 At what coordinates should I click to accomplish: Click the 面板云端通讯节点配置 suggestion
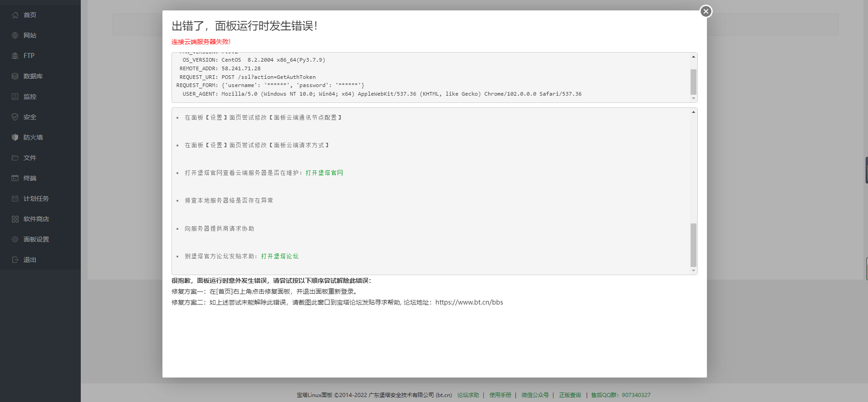(x=263, y=117)
